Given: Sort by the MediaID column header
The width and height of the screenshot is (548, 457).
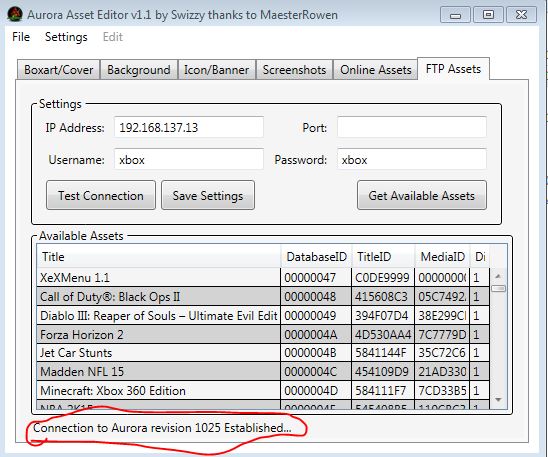Looking at the screenshot, I should 442,256.
